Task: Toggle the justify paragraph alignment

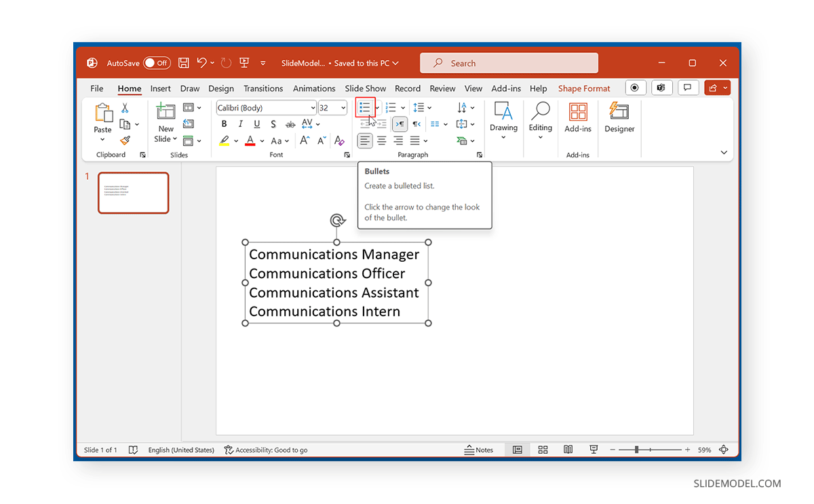Action: 414,140
